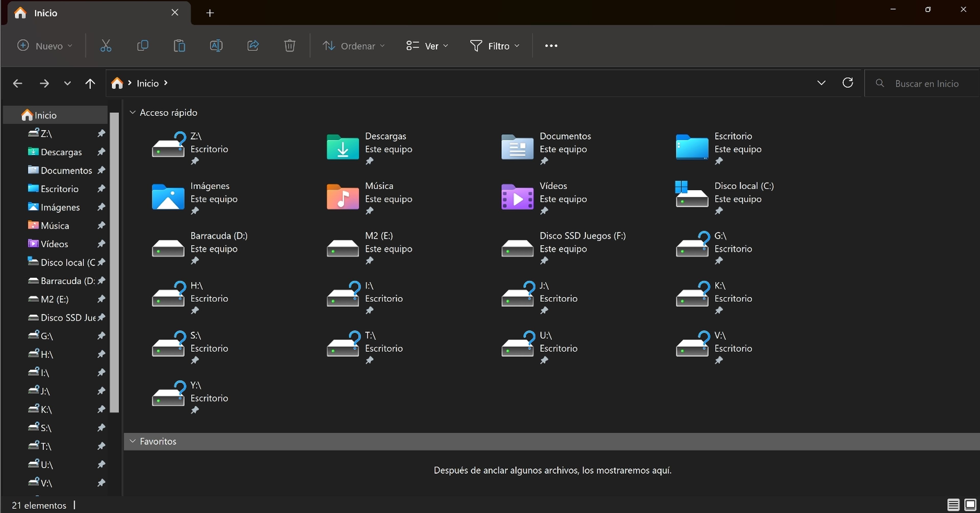Open the Ver view dropdown
This screenshot has width=980, height=513.
[x=427, y=46]
